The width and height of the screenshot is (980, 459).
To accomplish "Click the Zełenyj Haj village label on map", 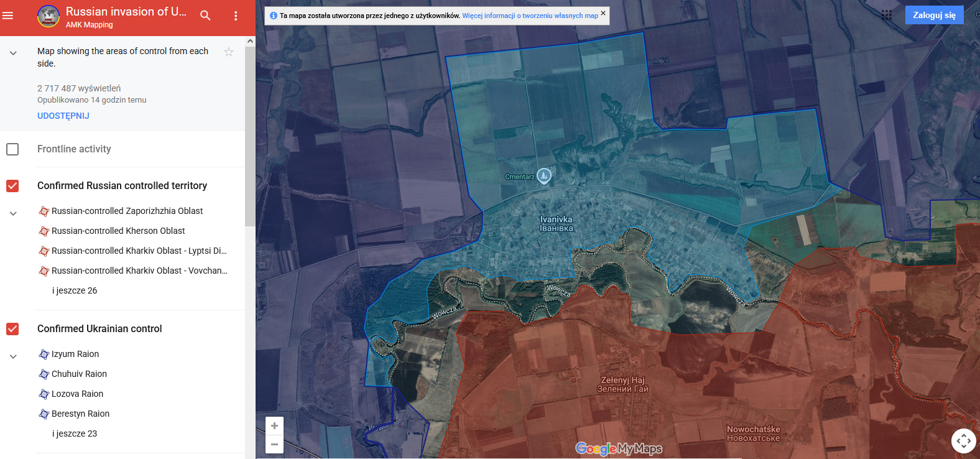I will (x=622, y=384).
